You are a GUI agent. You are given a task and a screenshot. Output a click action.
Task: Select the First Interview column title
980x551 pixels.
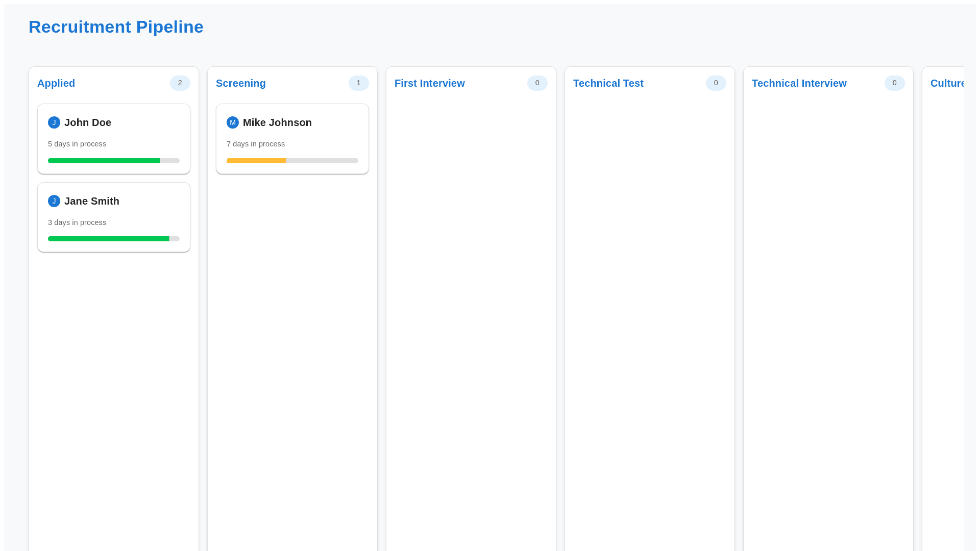(x=429, y=83)
